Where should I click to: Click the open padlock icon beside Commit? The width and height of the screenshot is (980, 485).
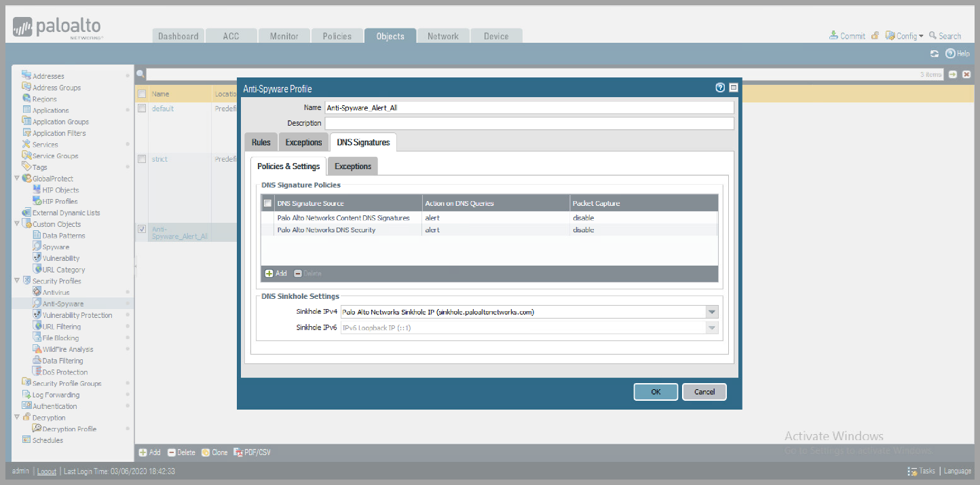point(875,36)
